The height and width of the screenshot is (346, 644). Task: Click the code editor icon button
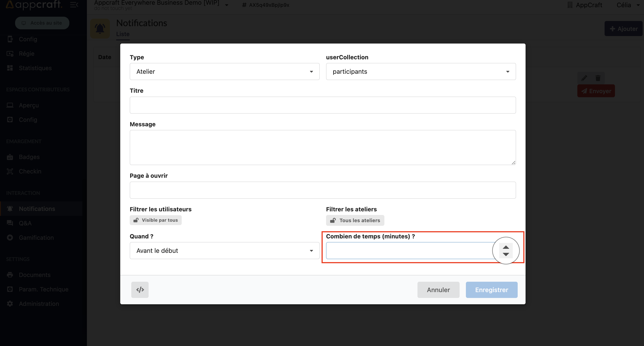click(x=140, y=290)
